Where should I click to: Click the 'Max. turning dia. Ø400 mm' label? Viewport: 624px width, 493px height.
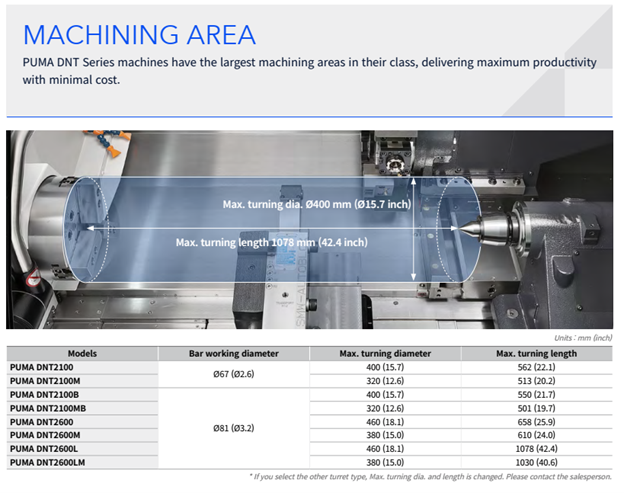point(317,205)
